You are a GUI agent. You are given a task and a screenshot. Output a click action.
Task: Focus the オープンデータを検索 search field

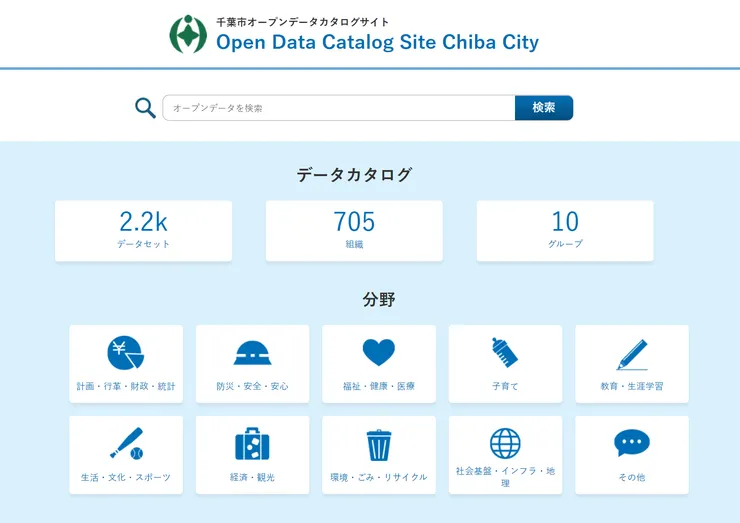[339, 108]
